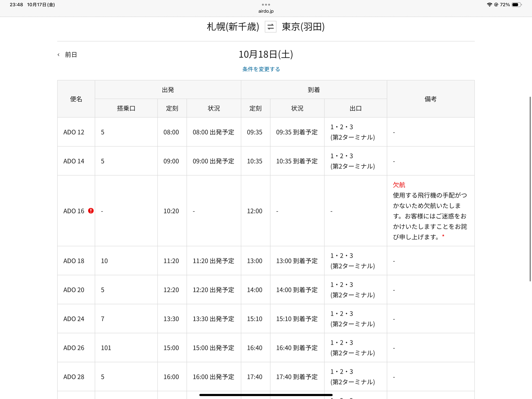Click the 備考 column header

click(430, 99)
